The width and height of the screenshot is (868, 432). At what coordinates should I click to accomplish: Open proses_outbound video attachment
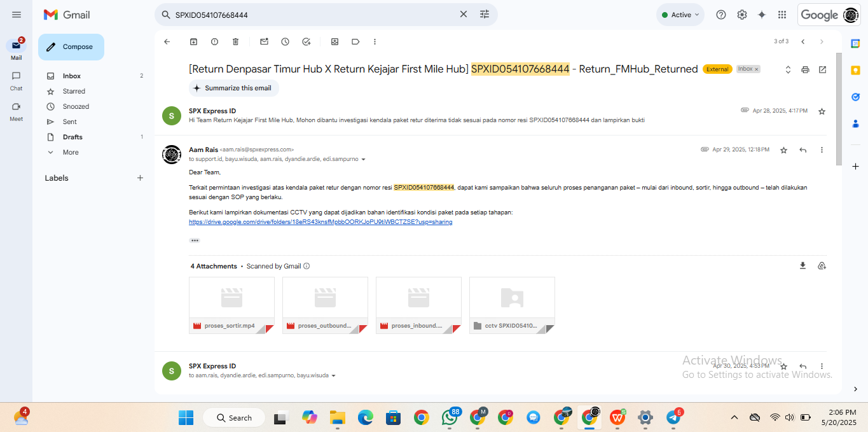(325, 305)
